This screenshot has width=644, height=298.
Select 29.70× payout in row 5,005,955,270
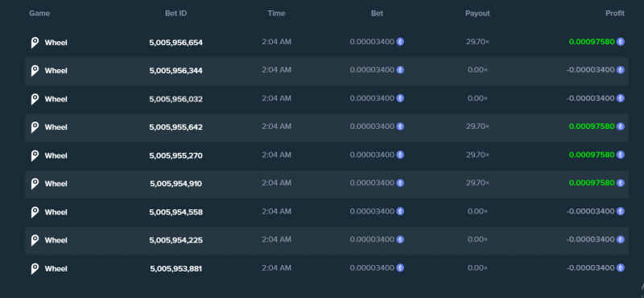click(477, 155)
